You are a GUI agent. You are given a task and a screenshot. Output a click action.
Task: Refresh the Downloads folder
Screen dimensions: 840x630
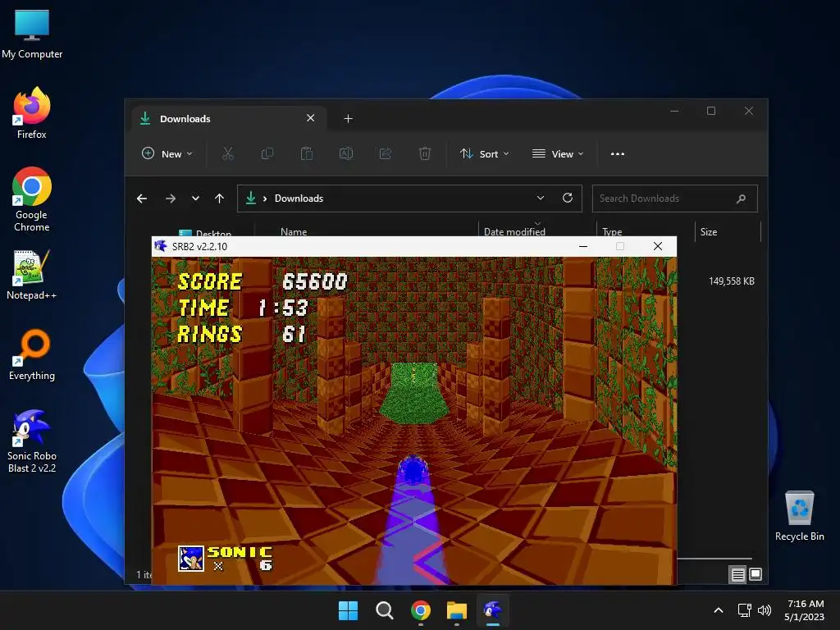[x=568, y=199]
